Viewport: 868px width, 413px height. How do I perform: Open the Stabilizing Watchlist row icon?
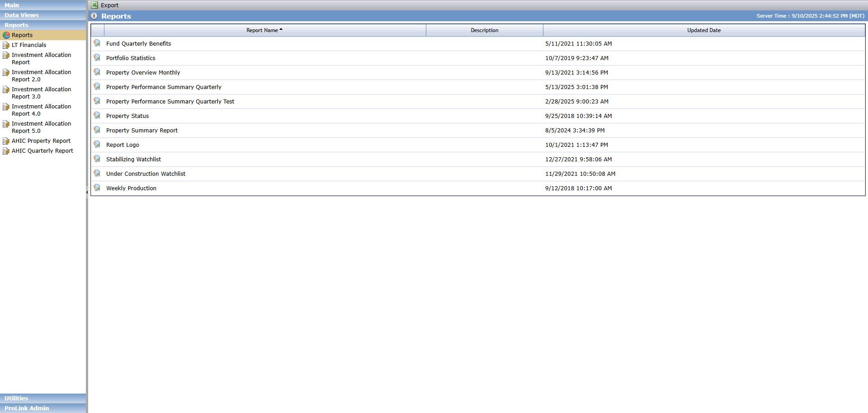coord(97,159)
